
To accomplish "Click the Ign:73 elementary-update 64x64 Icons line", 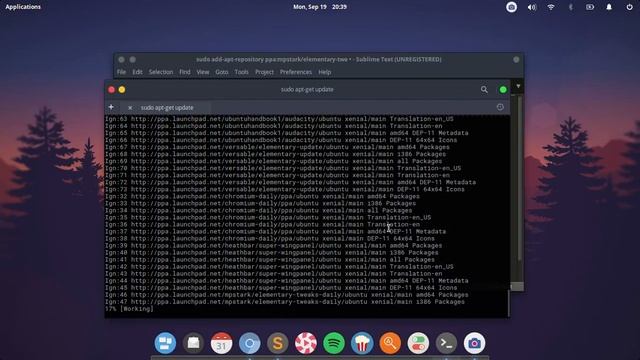I will pos(285,189).
